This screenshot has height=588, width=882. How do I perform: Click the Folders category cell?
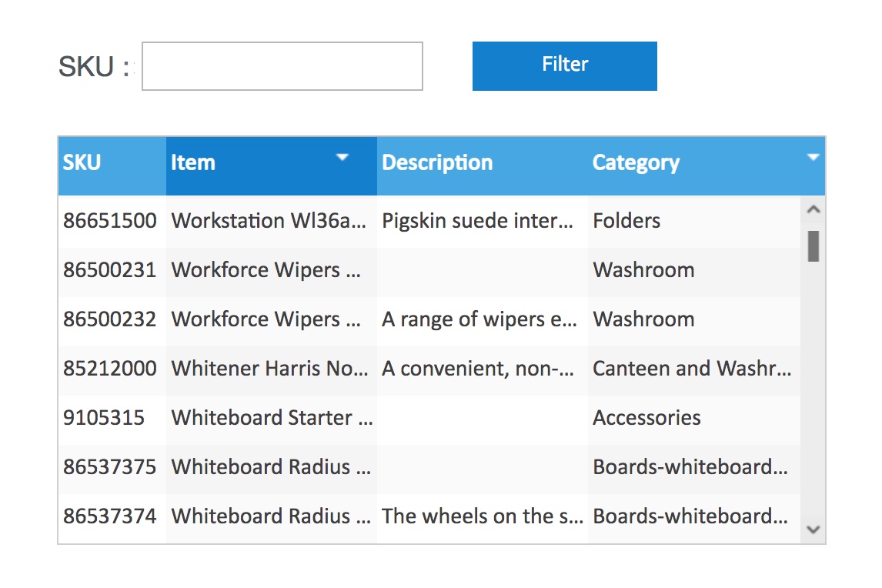pos(694,221)
